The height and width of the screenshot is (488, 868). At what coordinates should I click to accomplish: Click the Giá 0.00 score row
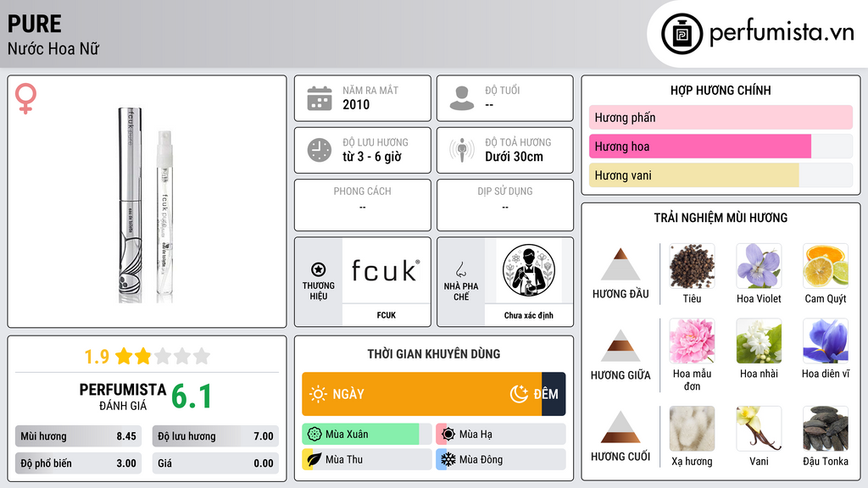pyautogui.click(x=215, y=463)
